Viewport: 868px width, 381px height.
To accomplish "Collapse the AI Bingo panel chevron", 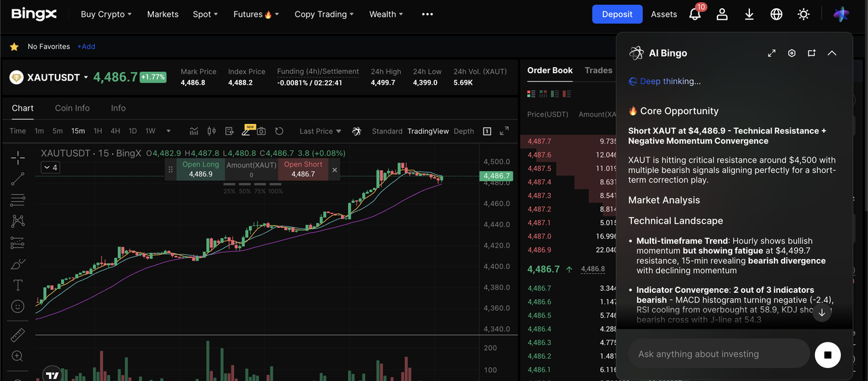I will pyautogui.click(x=832, y=53).
